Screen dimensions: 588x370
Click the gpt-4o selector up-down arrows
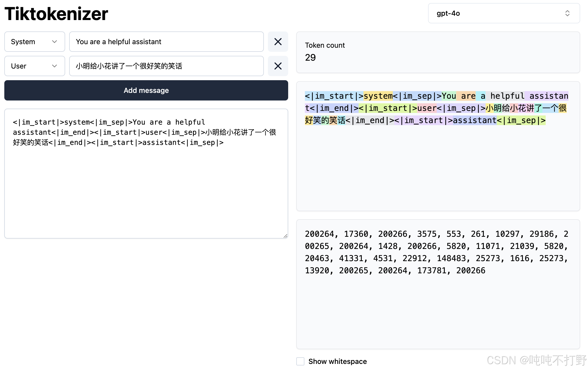click(567, 13)
